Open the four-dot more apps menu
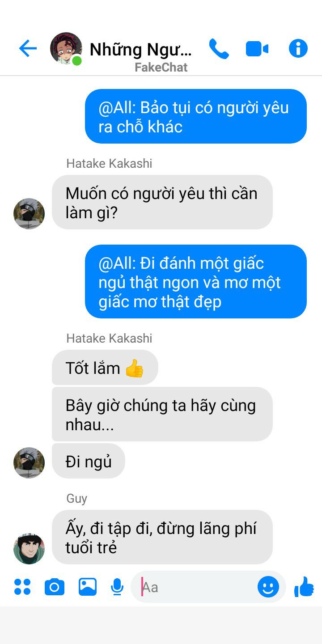This screenshot has height=644, width=322. pos(22,587)
